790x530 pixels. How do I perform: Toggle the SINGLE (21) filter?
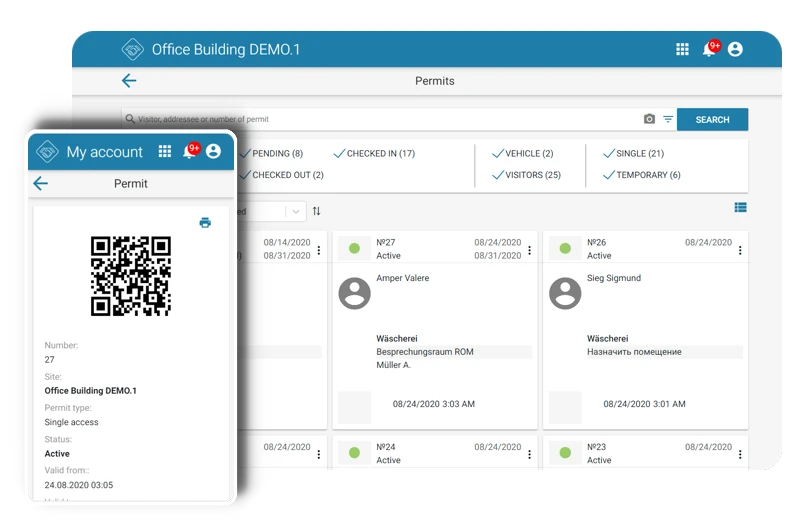[x=633, y=154]
